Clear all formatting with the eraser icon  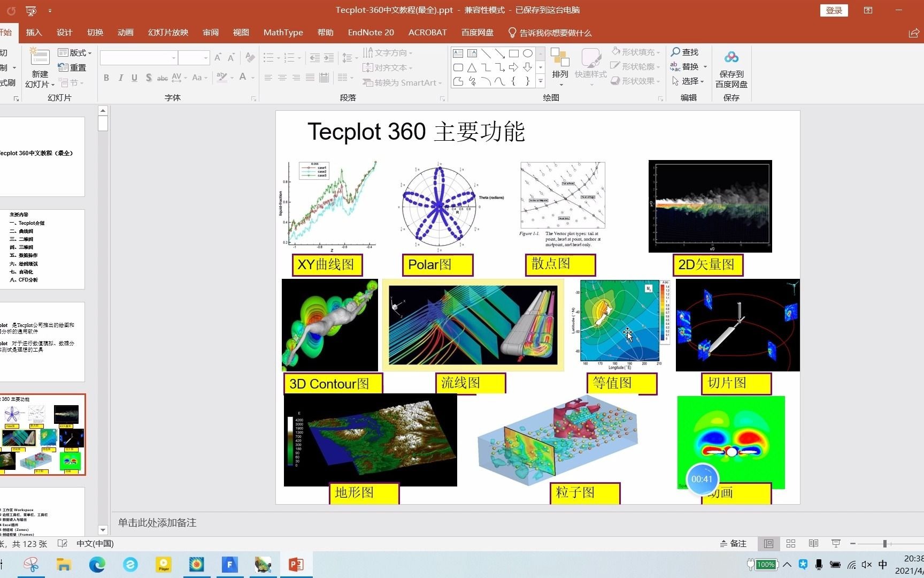point(250,57)
